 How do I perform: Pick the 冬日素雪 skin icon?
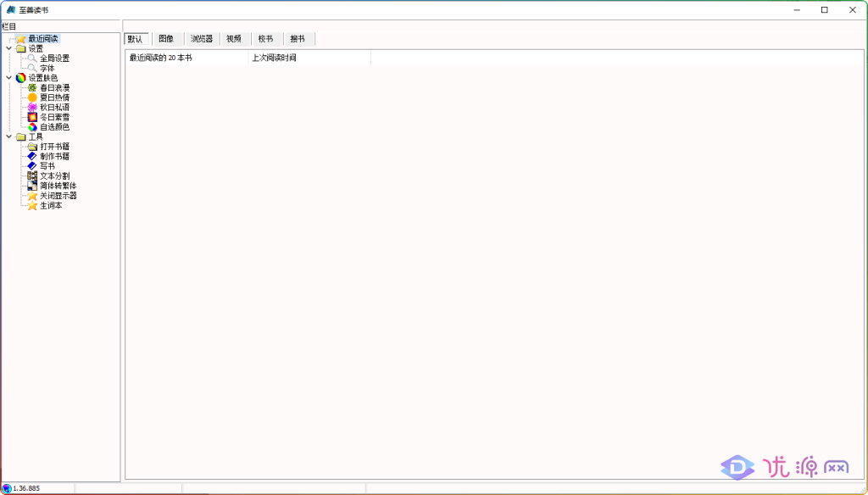(x=32, y=117)
